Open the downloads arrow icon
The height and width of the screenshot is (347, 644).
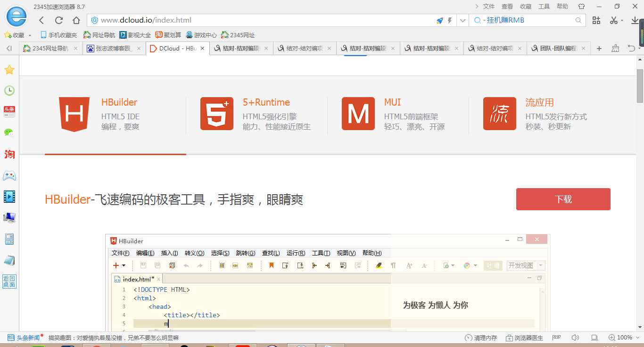(635, 20)
